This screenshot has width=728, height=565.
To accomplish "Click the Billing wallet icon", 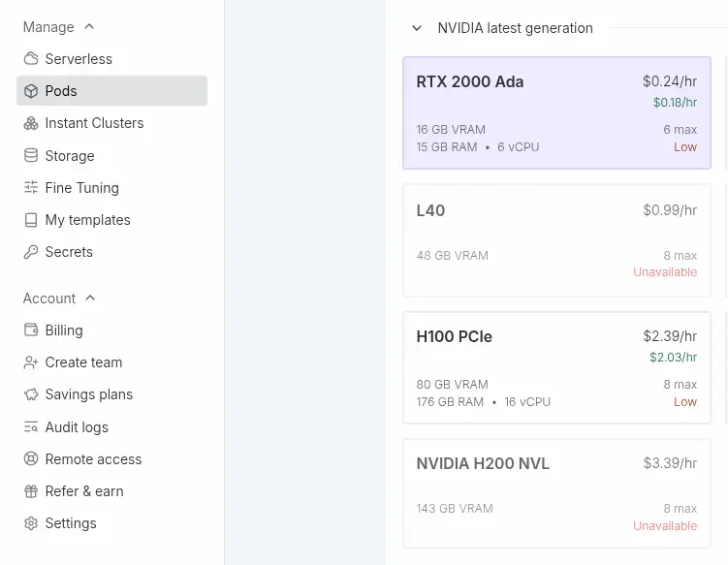I will (x=31, y=330).
